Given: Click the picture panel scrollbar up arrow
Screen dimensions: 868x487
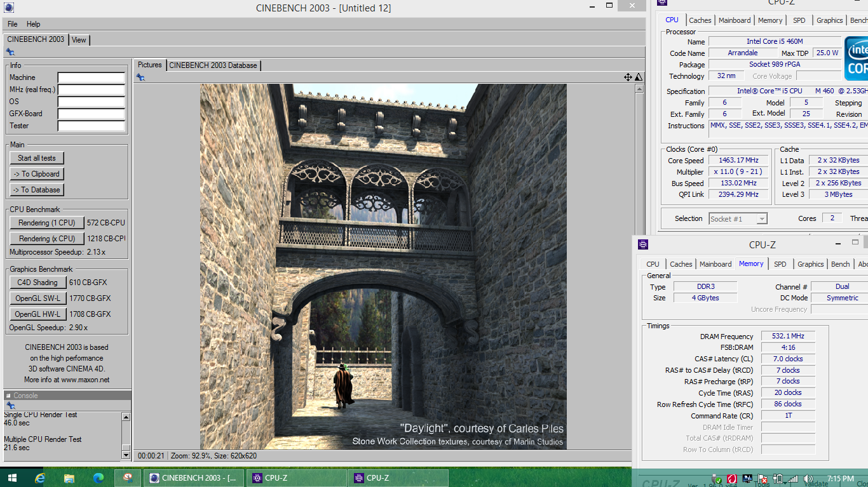Looking at the screenshot, I should coord(639,89).
